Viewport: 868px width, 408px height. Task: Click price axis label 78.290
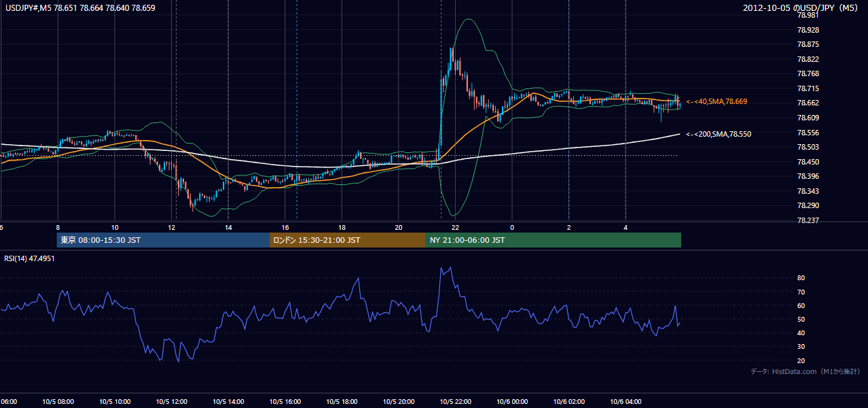pyautogui.click(x=809, y=205)
